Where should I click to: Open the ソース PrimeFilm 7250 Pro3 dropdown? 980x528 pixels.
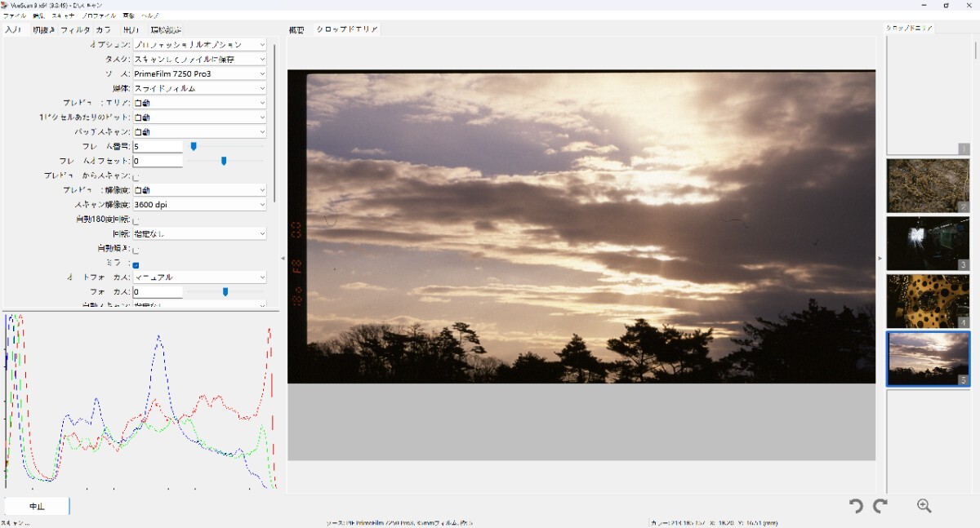[199, 73]
